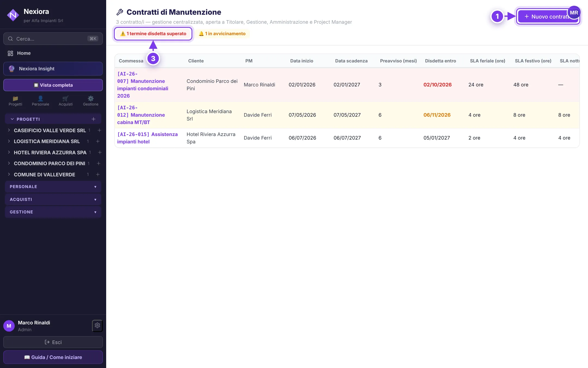The height and width of the screenshot is (368, 588).
Task: Open the Personale shortcut icon
Action: (x=40, y=101)
